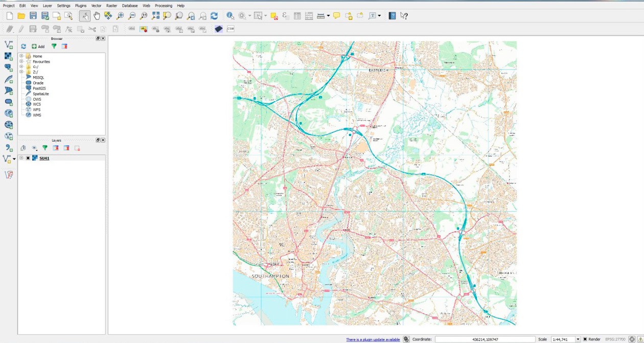
Task: Refresh the map canvas
Action: tap(214, 15)
